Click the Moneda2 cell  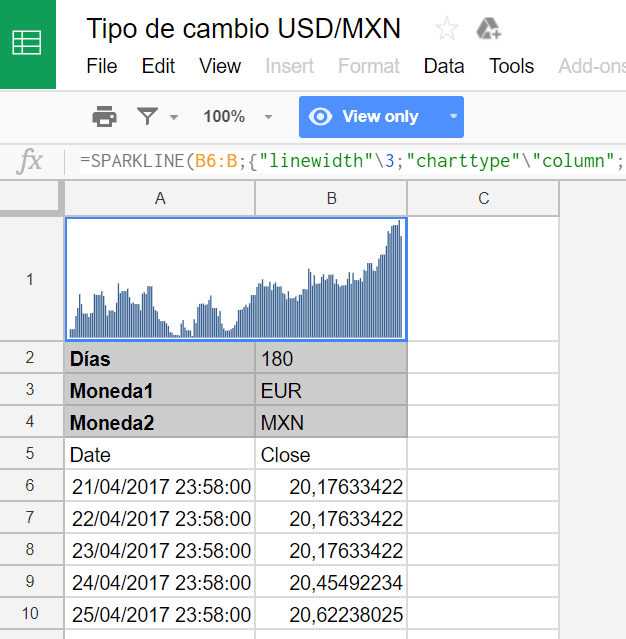point(160,422)
